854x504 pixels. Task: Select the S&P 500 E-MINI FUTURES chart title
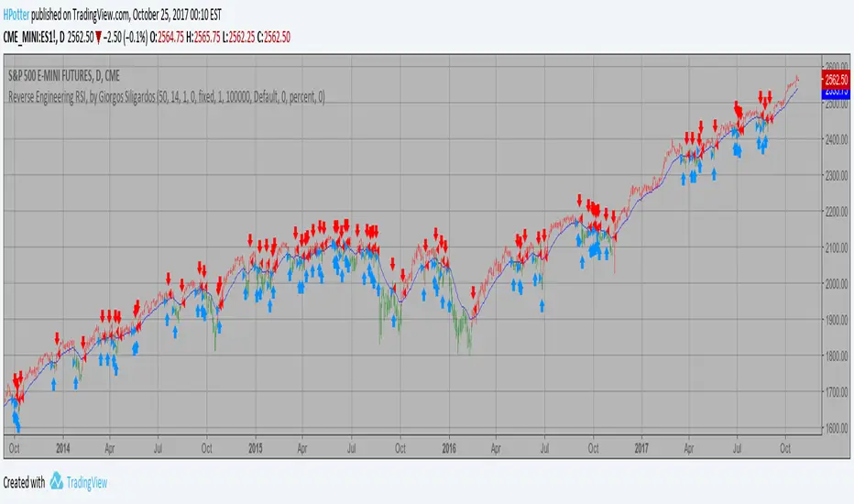pos(64,76)
